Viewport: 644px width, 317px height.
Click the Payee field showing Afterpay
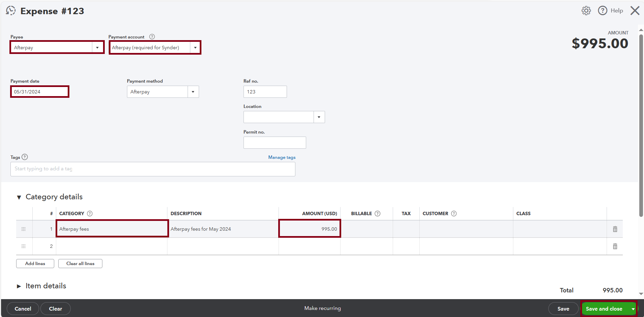tap(52, 48)
